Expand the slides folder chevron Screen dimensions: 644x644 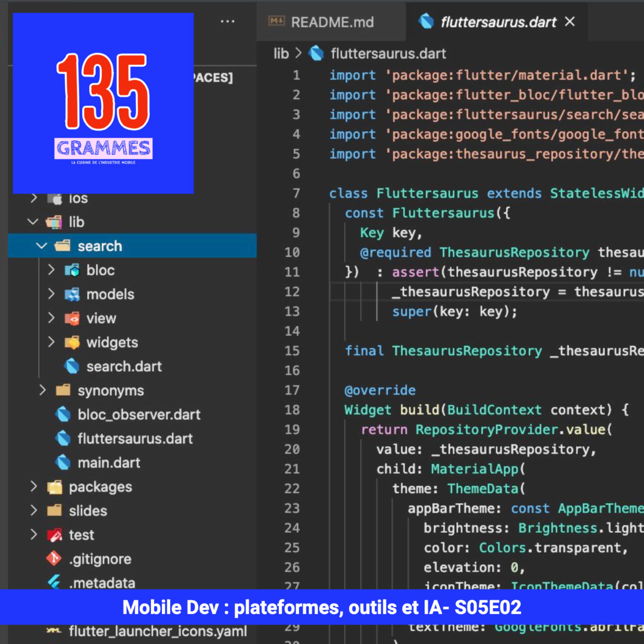34,510
